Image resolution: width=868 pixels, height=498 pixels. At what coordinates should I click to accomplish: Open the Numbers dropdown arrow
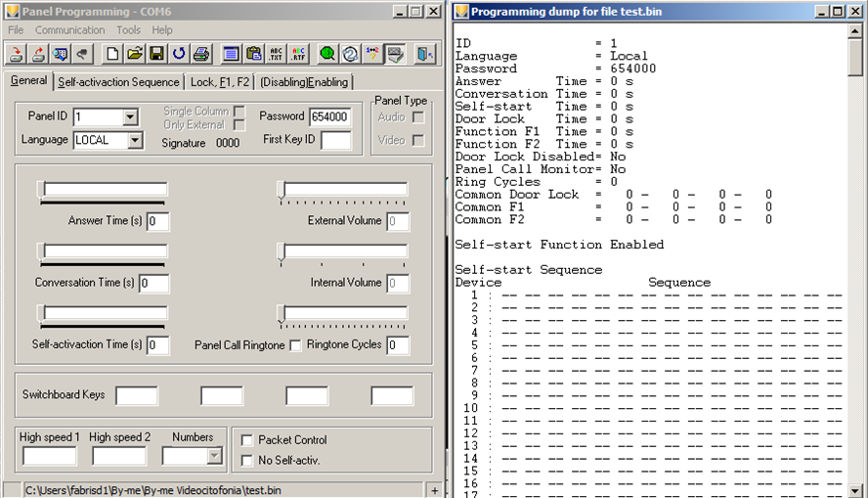pyautogui.click(x=214, y=456)
